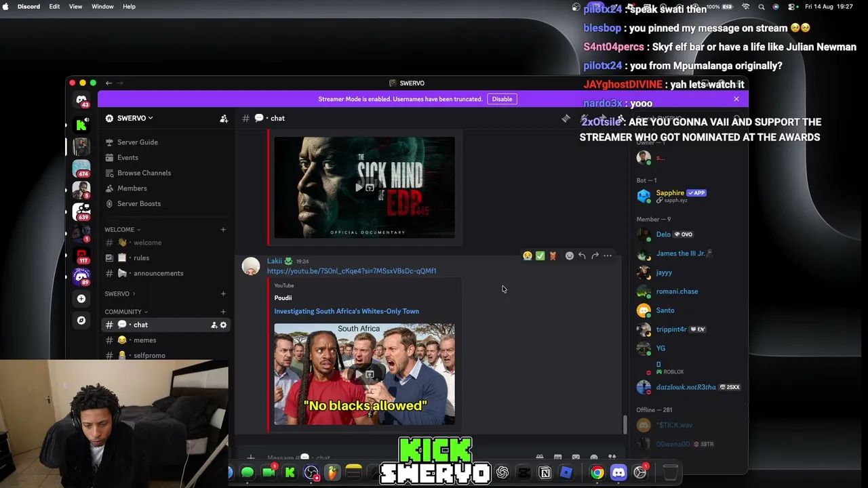This screenshot has height=488, width=868.
Task: Open chat channel settings gear icon
Action: (223, 325)
